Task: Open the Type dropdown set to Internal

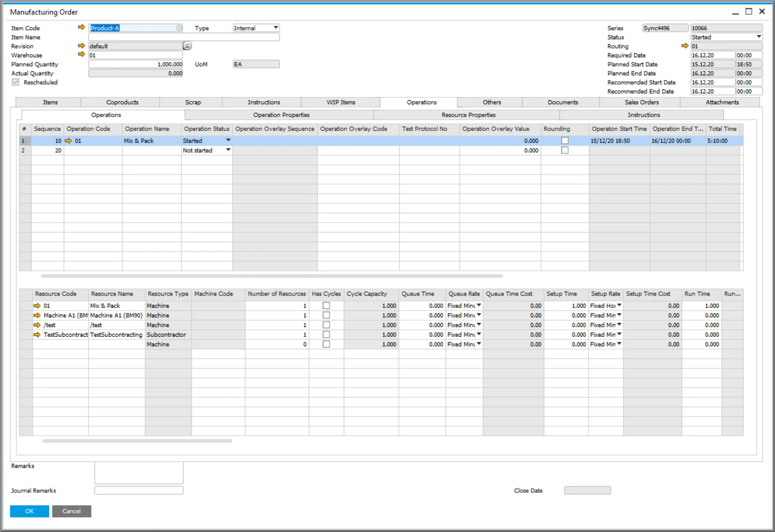Action: click(x=276, y=28)
